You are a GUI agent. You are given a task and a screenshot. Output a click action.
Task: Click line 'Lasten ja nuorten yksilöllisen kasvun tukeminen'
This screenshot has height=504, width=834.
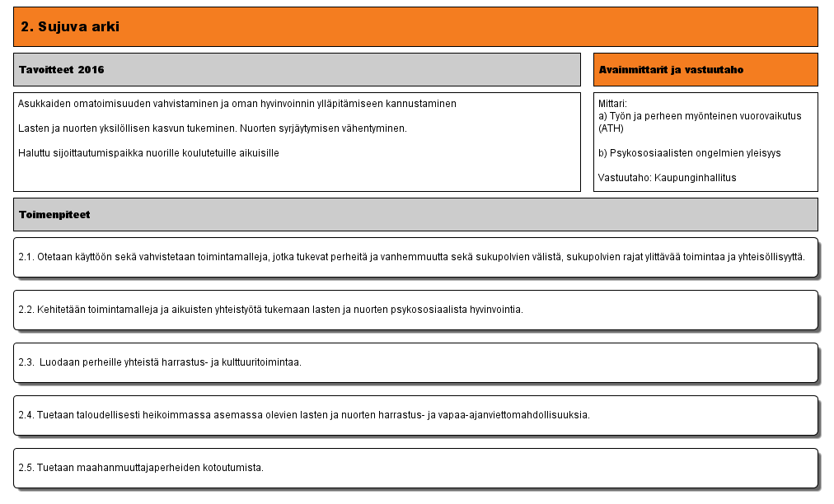coord(128,128)
